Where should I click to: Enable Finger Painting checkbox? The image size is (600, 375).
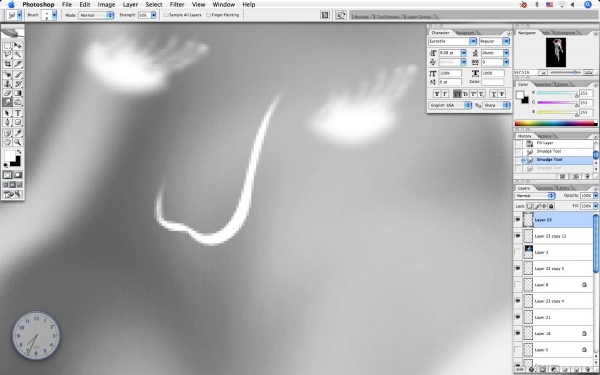coord(209,15)
